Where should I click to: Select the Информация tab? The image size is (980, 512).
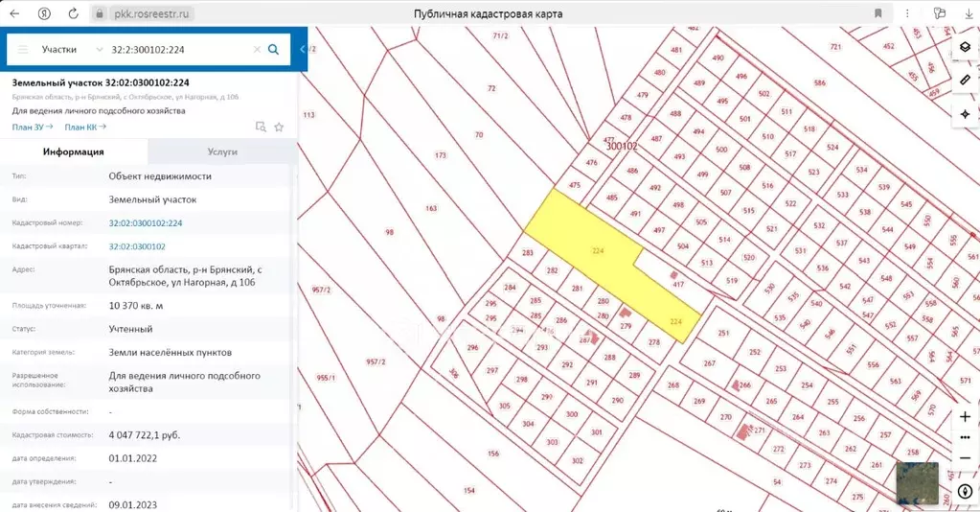(x=73, y=151)
